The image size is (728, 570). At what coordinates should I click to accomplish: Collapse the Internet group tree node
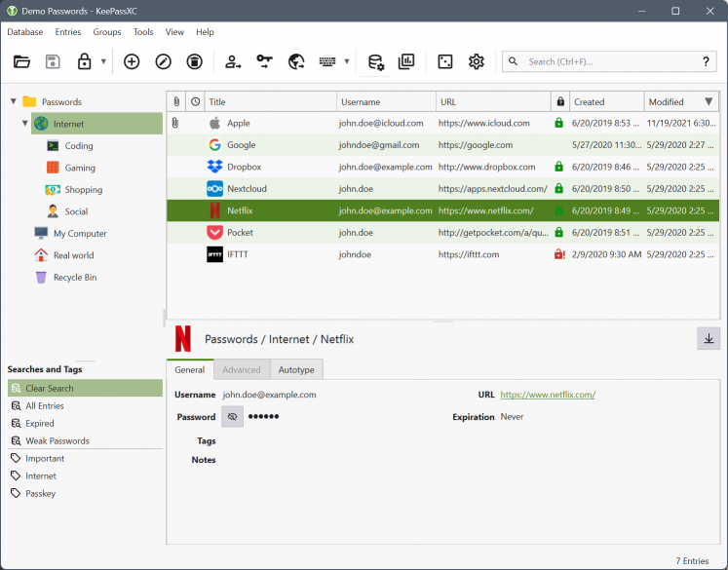tap(25, 124)
